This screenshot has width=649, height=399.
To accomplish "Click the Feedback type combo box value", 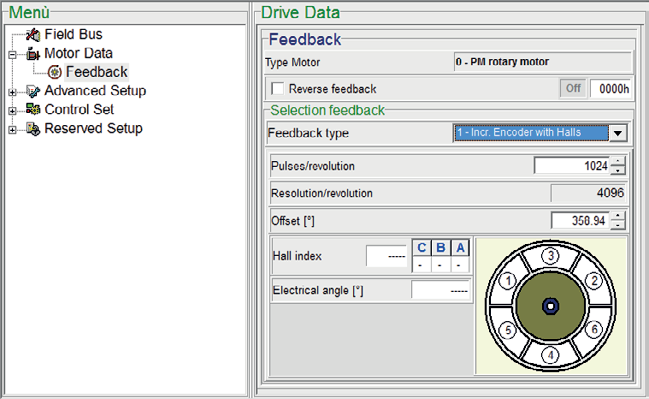I will 531,133.
